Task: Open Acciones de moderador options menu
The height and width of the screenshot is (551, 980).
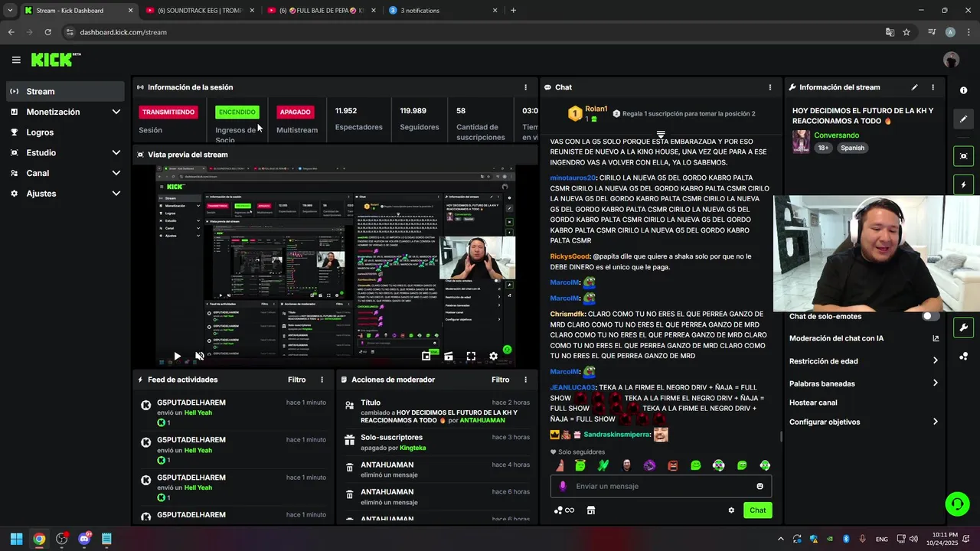Action: pyautogui.click(x=525, y=380)
